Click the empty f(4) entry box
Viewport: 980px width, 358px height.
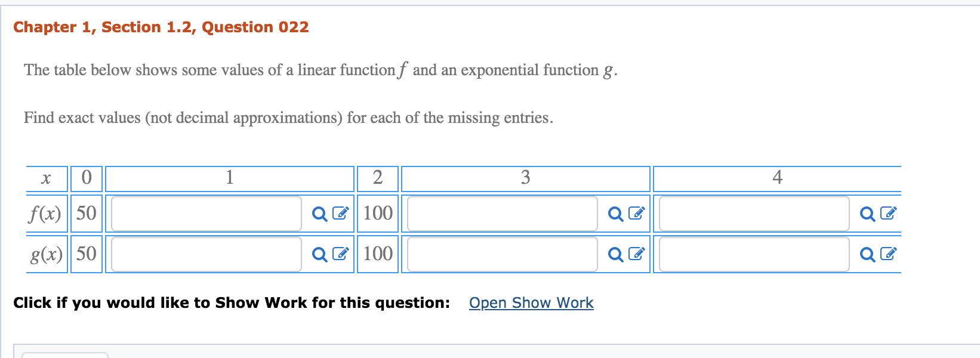tap(752, 213)
